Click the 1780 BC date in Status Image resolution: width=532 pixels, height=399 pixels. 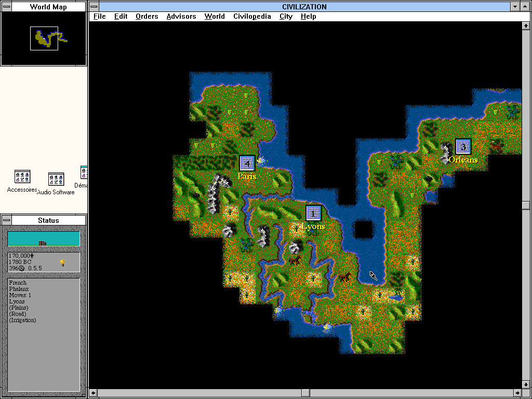pos(20,262)
